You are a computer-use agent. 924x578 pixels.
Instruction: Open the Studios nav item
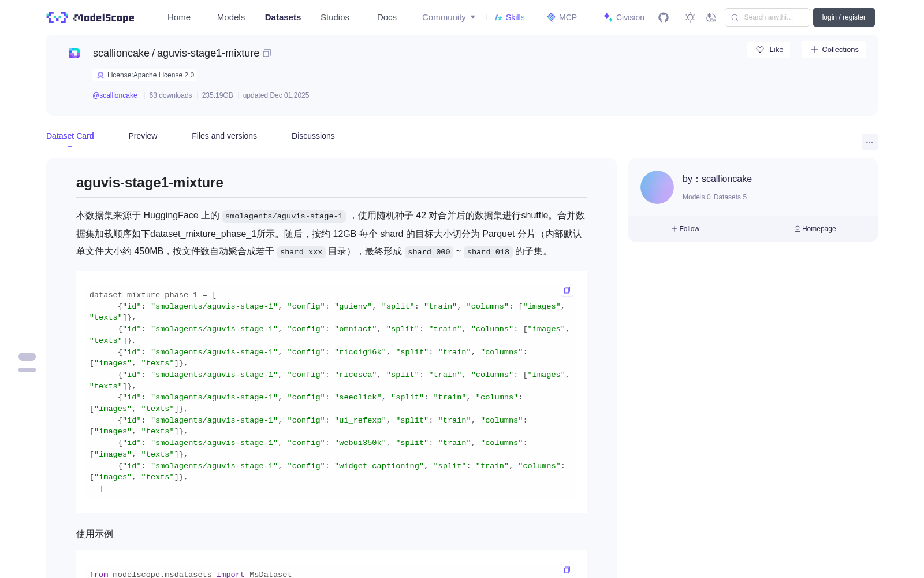(335, 17)
